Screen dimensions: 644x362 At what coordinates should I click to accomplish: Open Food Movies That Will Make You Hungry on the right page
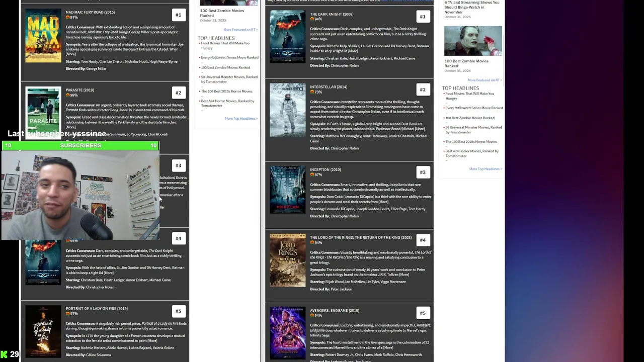coord(469,96)
